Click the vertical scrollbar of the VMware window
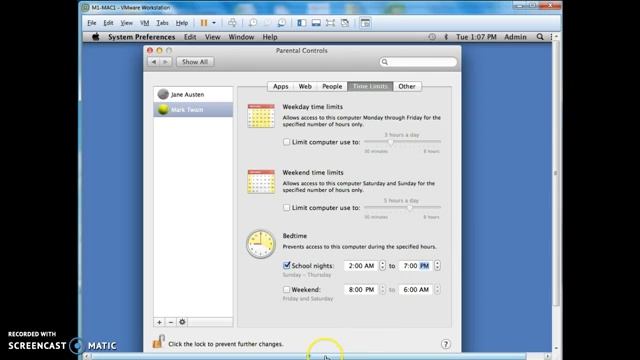Image resolution: width=640 pixels, height=360 pixels. pos(556,173)
